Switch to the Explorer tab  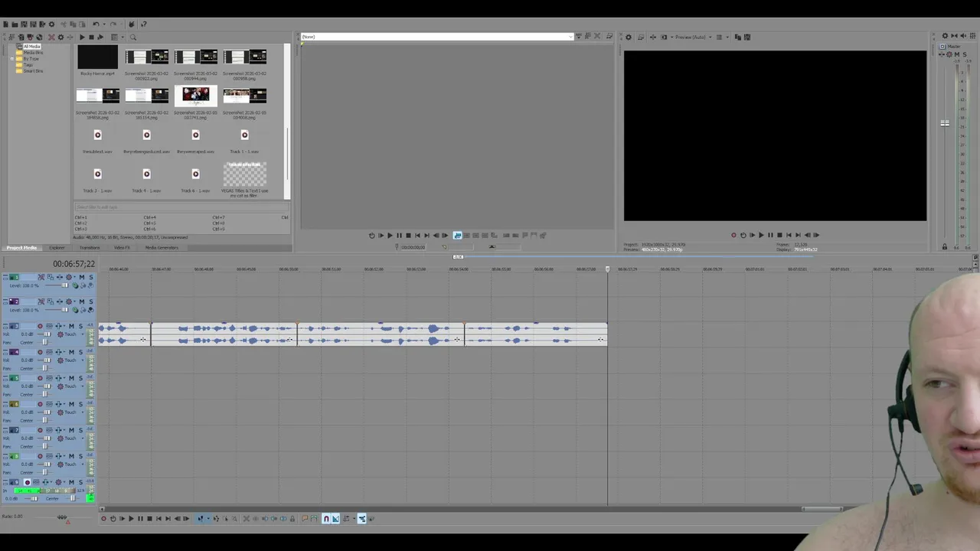[x=57, y=248]
